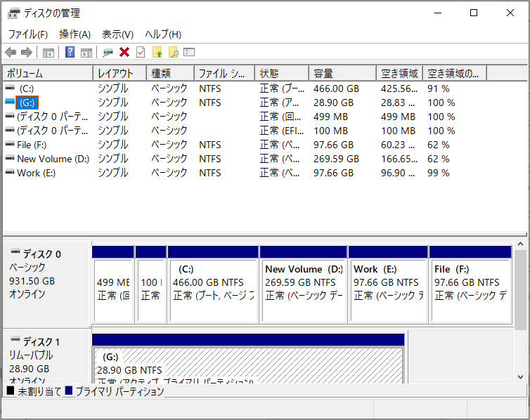Click the disk pane vertical scrollbar thumb
Image resolution: width=530 pixels, height=420 pixels.
(x=521, y=290)
